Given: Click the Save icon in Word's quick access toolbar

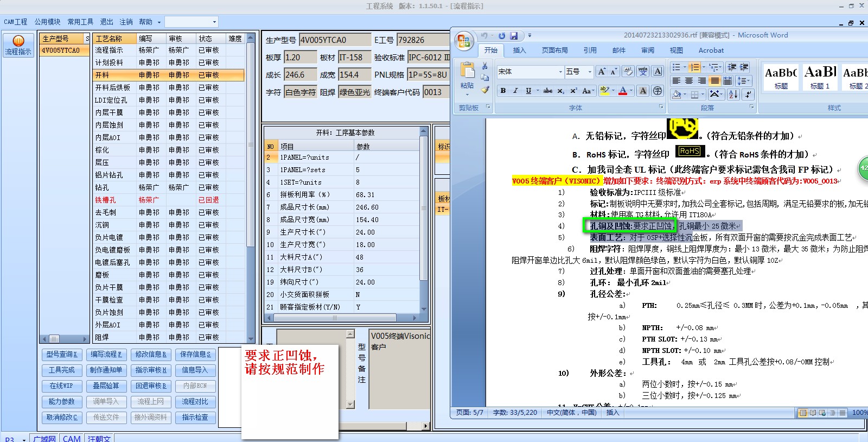Looking at the screenshot, I should click(x=513, y=36).
